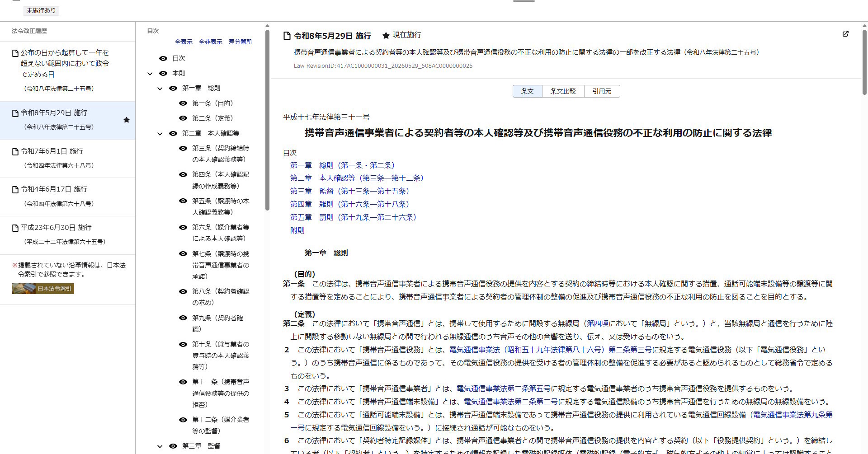
Task: Click document icon next to 令和8年5月29日 施行 header
Action: point(287,36)
